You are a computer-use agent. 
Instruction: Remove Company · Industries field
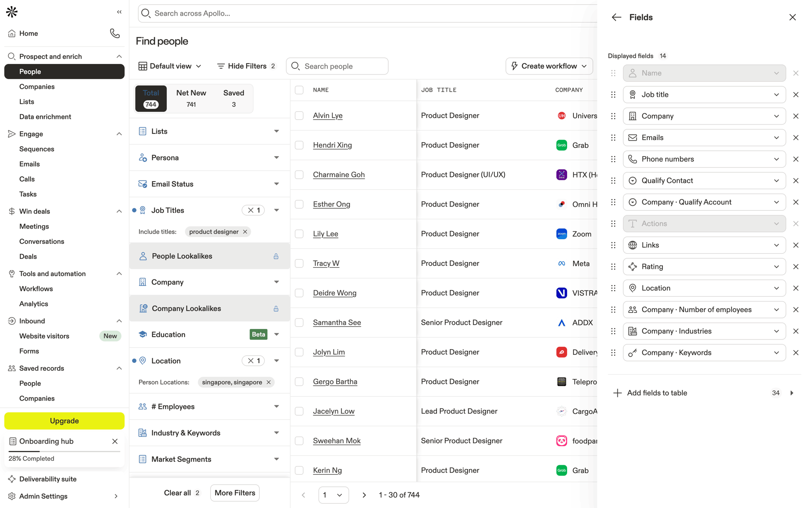pos(796,331)
